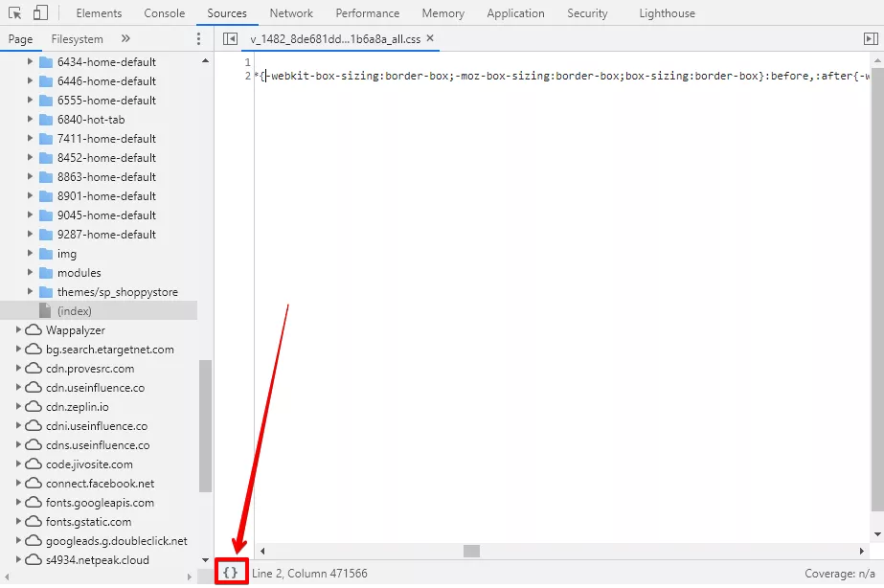Screen dimensions: 884x588
Task: Select the 9287-home-default folder row
Action: pos(99,235)
